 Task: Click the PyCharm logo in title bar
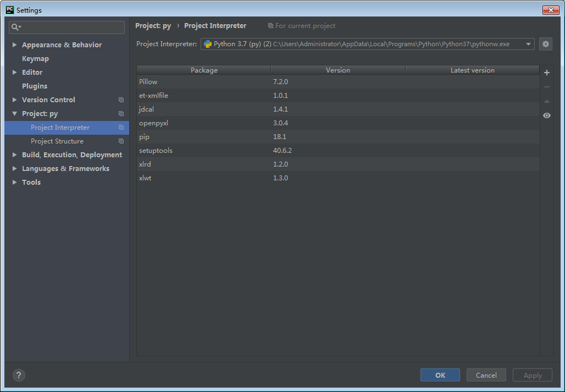click(x=10, y=10)
